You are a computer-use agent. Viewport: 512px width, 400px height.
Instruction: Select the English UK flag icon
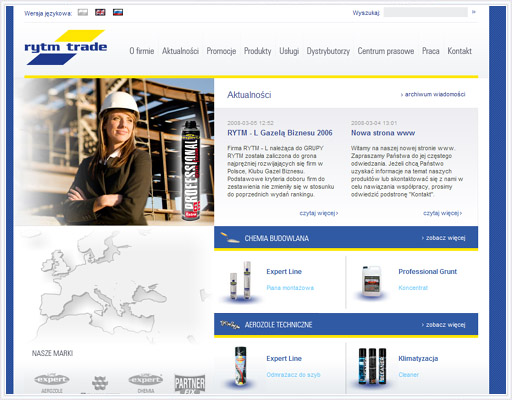[100, 12]
